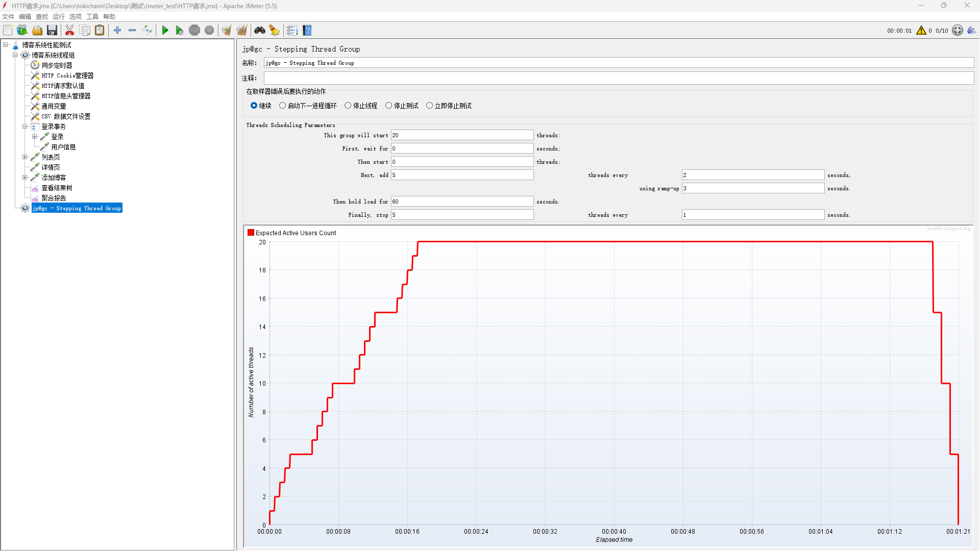Click the 'First, wait for' seconds field
980x551 pixels.
[x=462, y=148]
